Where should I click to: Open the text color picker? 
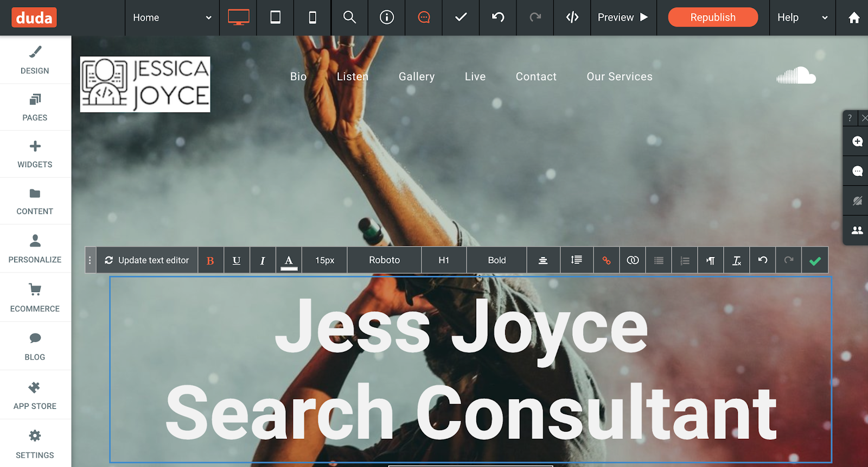tap(289, 260)
